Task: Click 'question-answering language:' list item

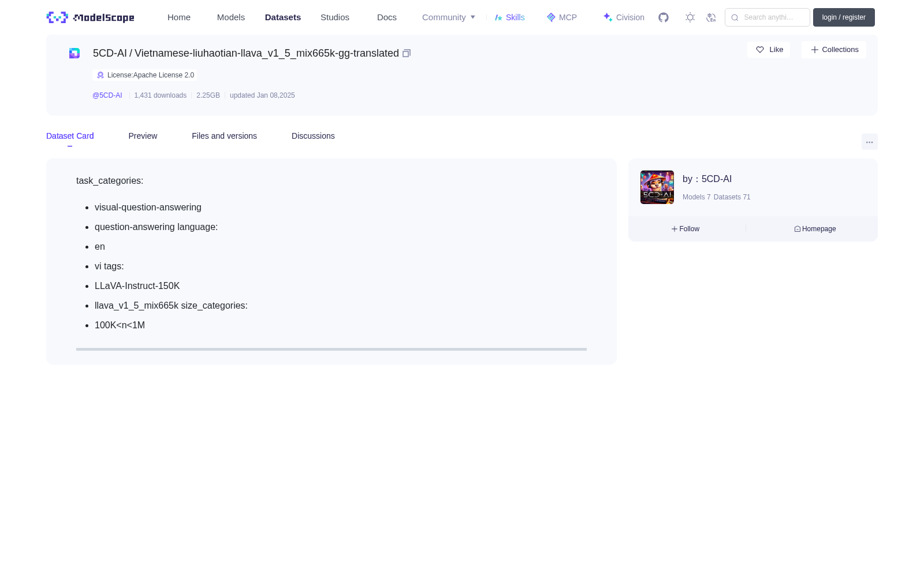Action: point(156,227)
